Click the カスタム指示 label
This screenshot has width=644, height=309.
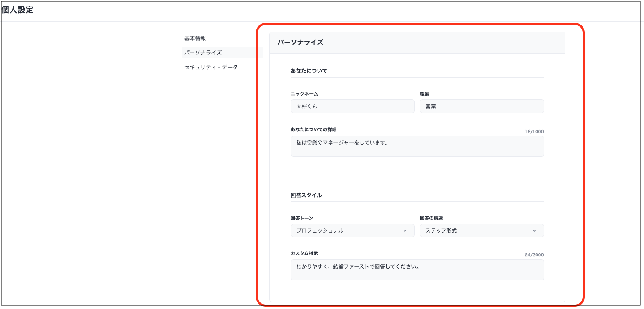click(x=304, y=253)
